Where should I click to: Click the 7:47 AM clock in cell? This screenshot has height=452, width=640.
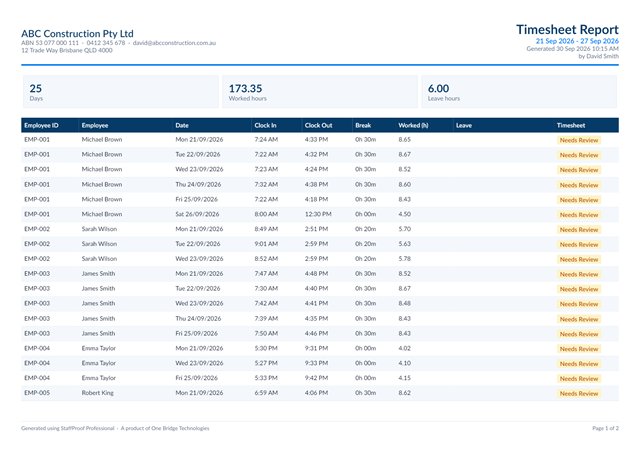pyautogui.click(x=266, y=274)
